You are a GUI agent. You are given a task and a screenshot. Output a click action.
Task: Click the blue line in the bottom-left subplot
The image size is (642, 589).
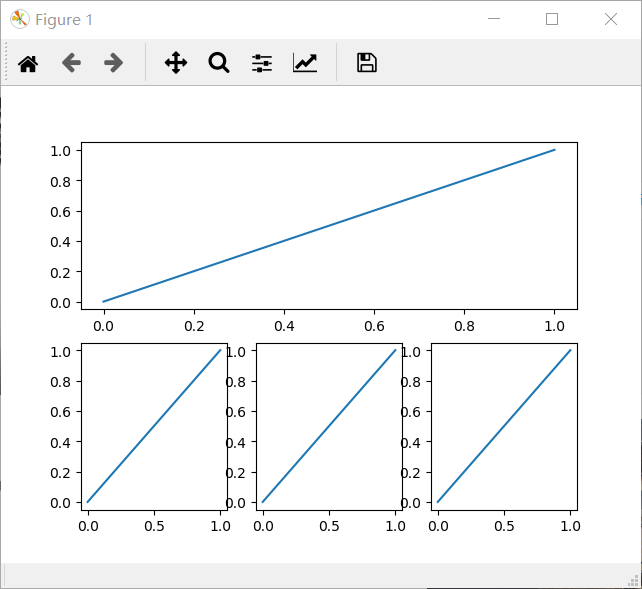(x=154, y=426)
